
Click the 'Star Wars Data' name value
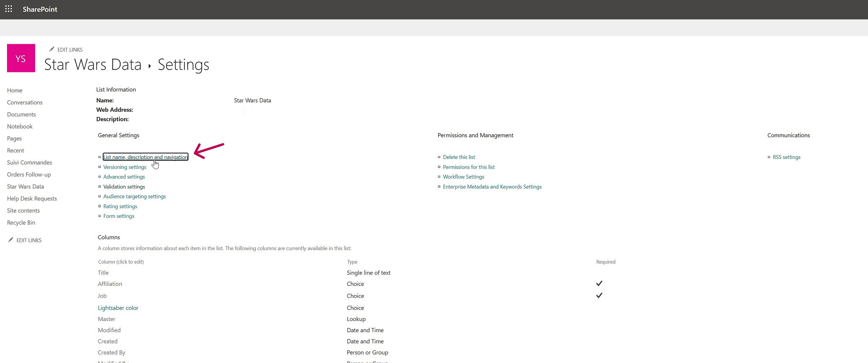coord(252,100)
